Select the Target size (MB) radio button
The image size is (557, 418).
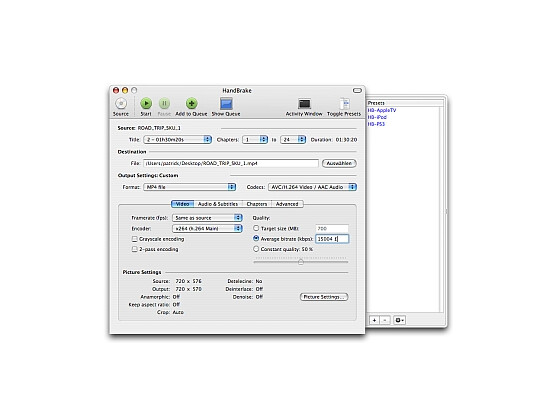[x=256, y=228]
